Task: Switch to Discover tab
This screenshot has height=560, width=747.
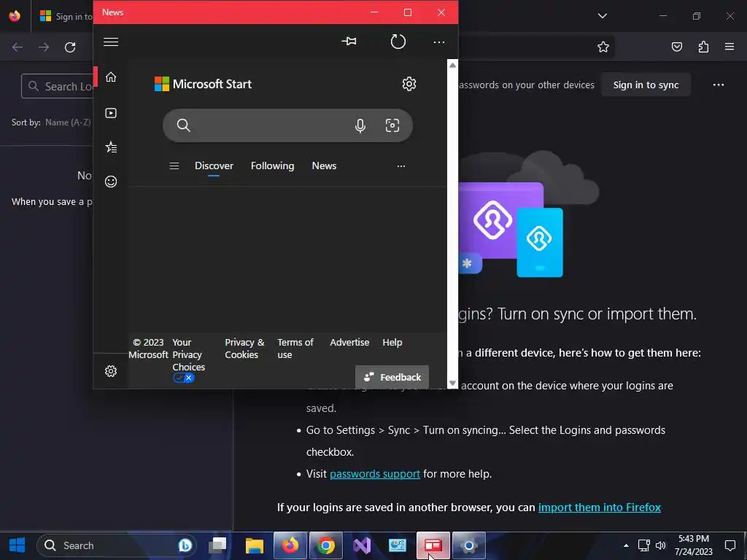Action: click(x=214, y=166)
